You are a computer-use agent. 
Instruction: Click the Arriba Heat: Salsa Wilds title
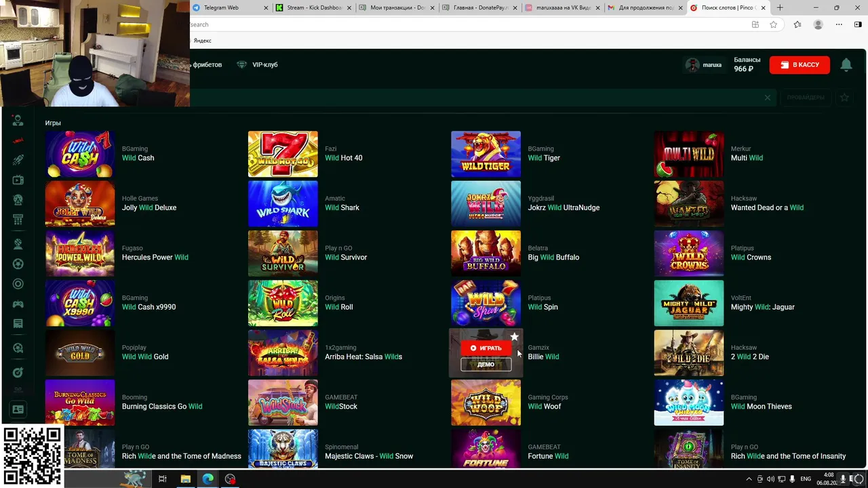click(x=363, y=357)
